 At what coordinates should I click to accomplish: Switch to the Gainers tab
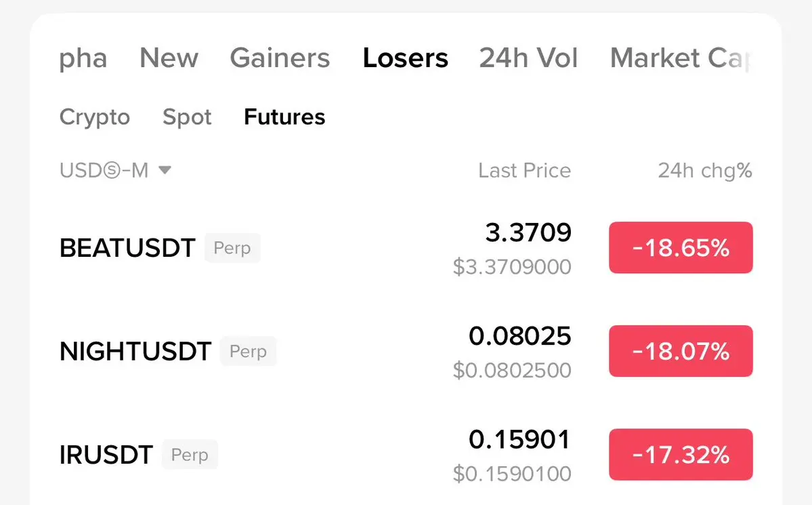click(x=280, y=58)
